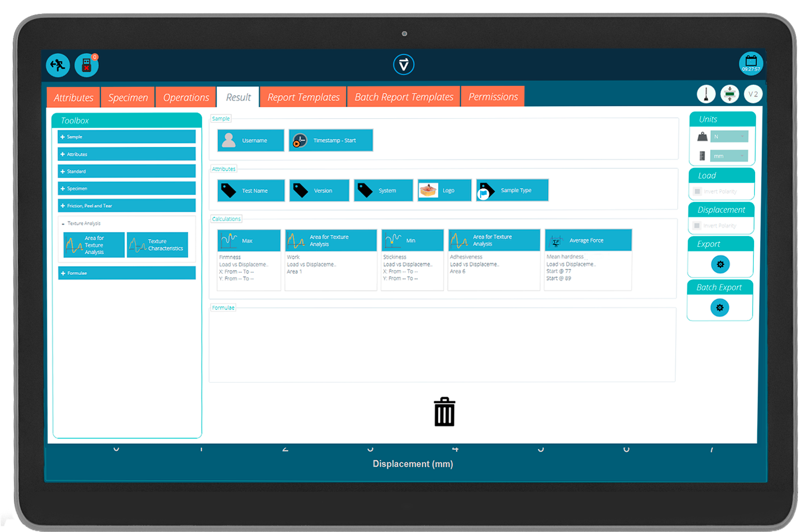This screenshot has width=812, height=532.
Task: Expand the Formulae toolbox section
Action: coord(127,273)
